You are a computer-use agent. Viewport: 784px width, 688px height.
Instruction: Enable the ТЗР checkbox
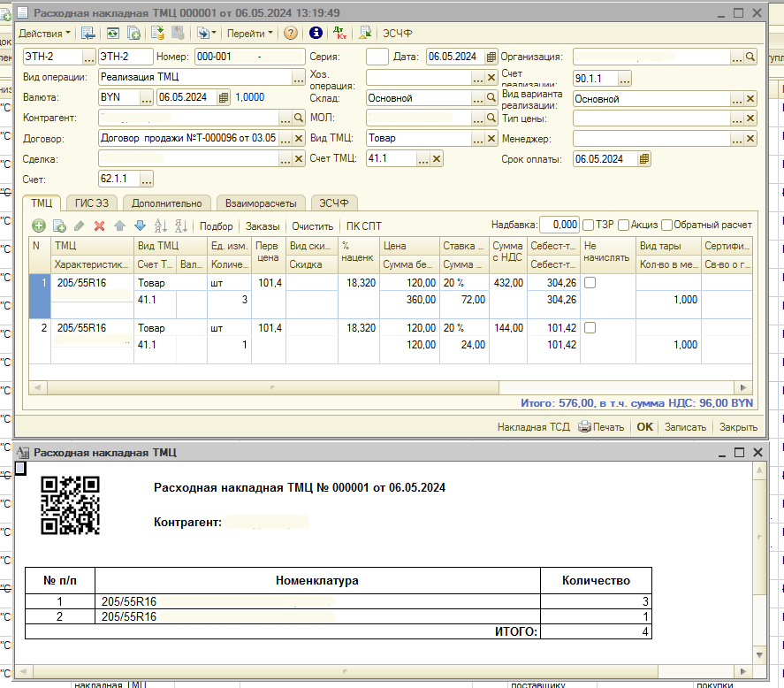[x=588, y=226]
